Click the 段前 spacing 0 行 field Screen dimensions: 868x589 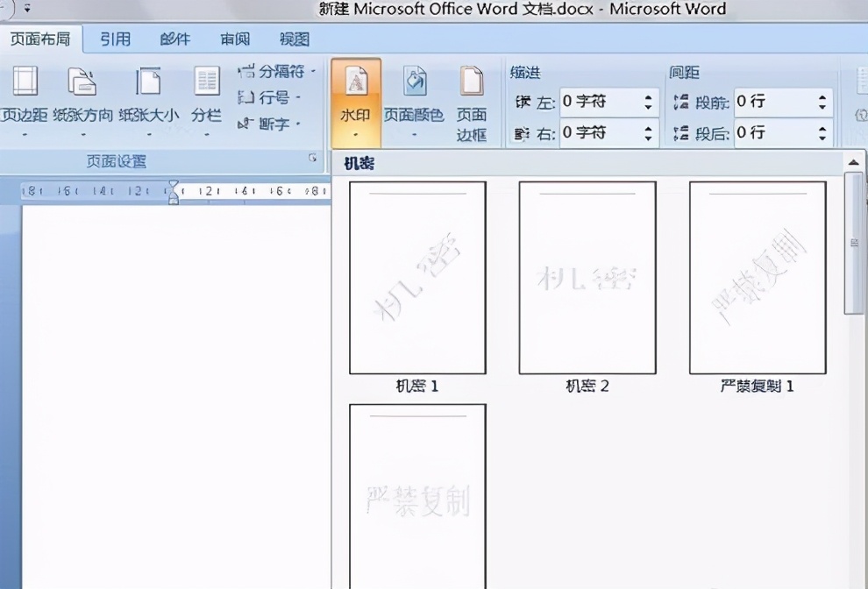tap(774, 102)
